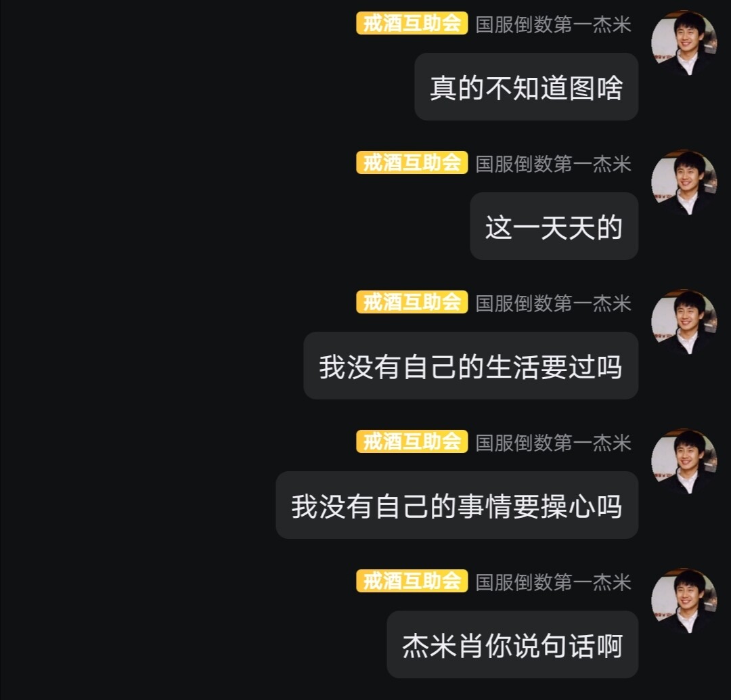Click the 戒酒互助会 badge above 杰米肖你说句话啊
This screenshot has width=731, height=700.
[412, 581]
